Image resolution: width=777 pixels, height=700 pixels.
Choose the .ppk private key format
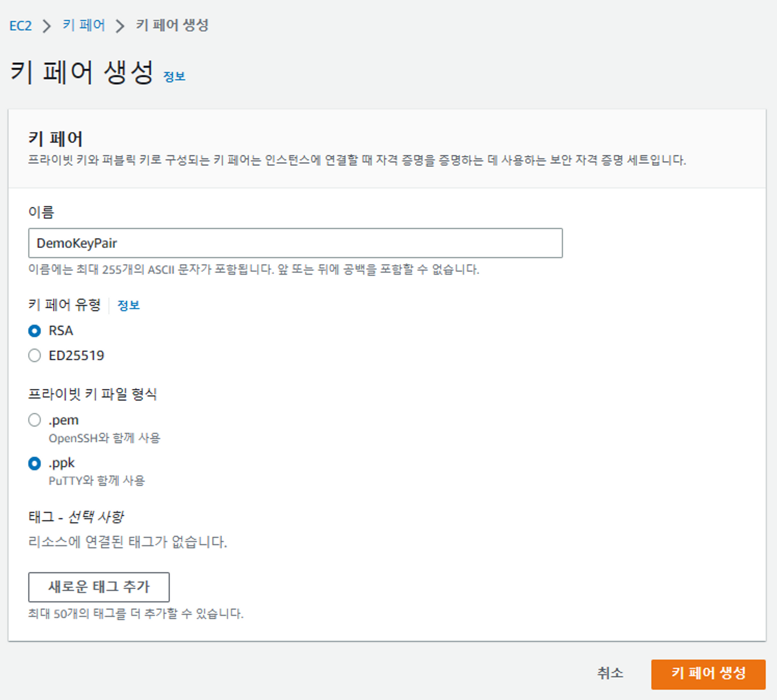[35, 463]
